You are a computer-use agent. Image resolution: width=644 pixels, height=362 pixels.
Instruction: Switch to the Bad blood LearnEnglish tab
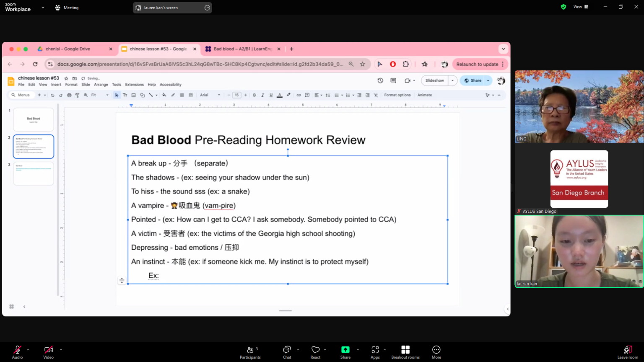pos(242,49)
